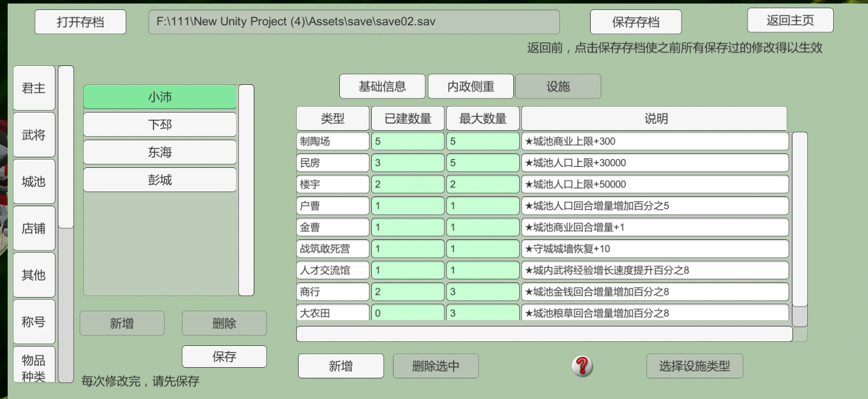Open the 称号 category in sidebar
868x399 pixels.
(x=34, y=322)
